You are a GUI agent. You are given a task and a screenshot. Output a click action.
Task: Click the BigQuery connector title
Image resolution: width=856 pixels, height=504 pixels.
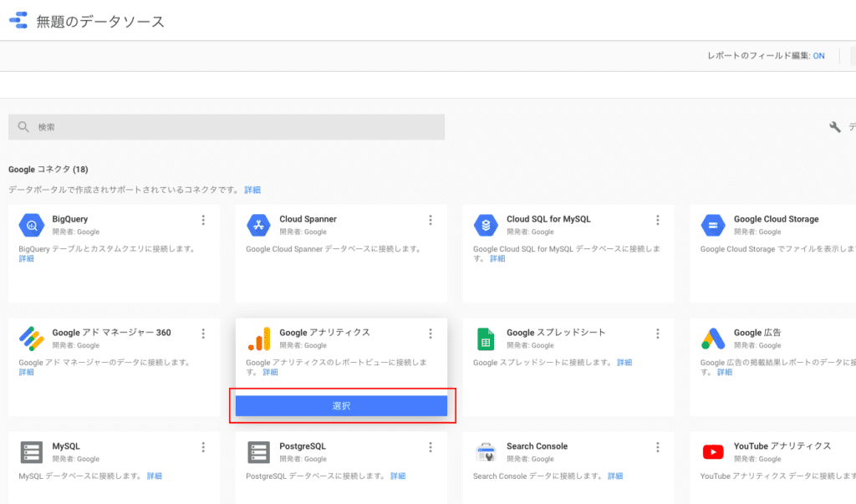[70, 219]
